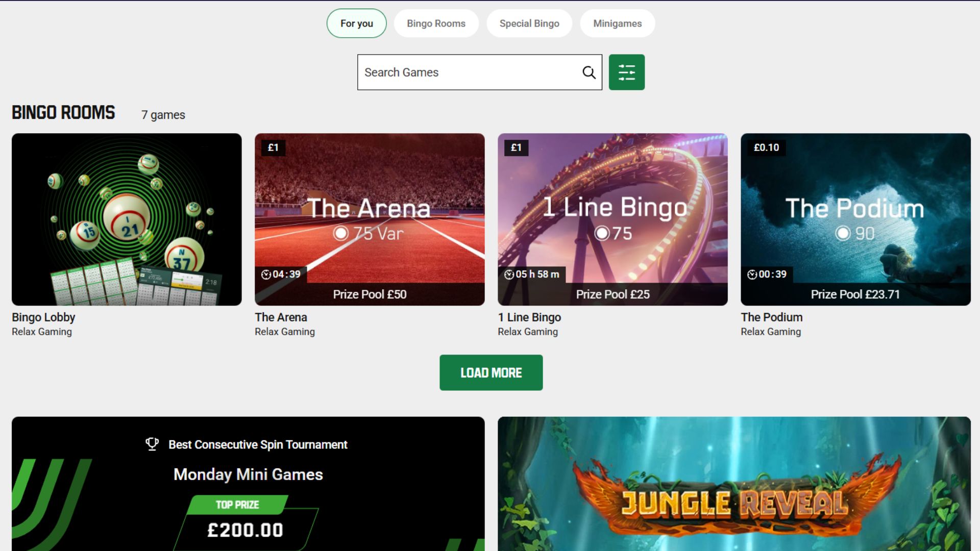
Task: Click The Podium title link below its card
Action: point(772,317)
